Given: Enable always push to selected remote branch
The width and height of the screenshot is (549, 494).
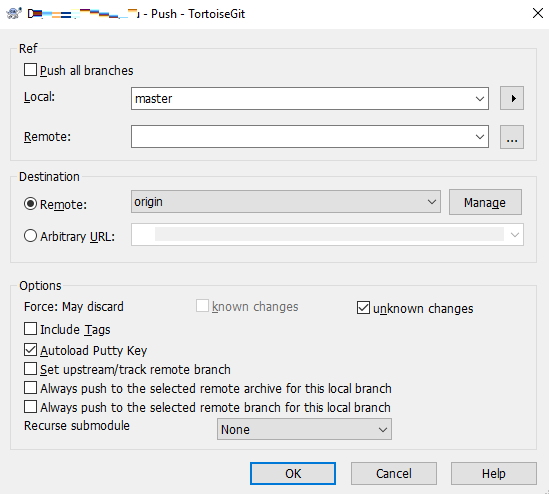Looking at the screenshot, I should (30, 407).
